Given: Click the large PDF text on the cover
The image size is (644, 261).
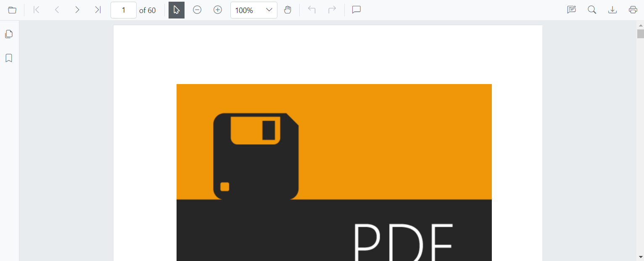Looking at the screenshot, I should (404, 242).
